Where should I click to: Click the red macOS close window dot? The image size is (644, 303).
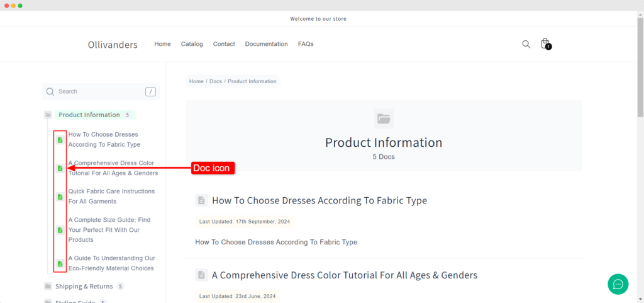6,6
